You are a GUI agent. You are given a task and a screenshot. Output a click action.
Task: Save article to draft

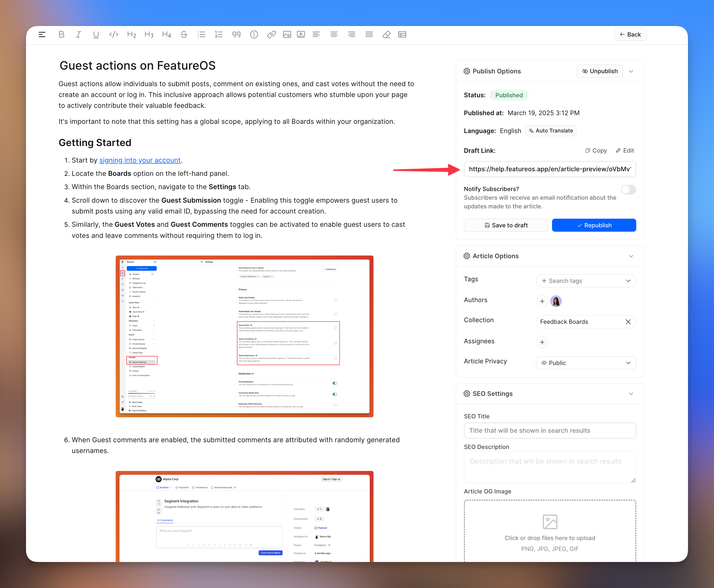[506, 225]
